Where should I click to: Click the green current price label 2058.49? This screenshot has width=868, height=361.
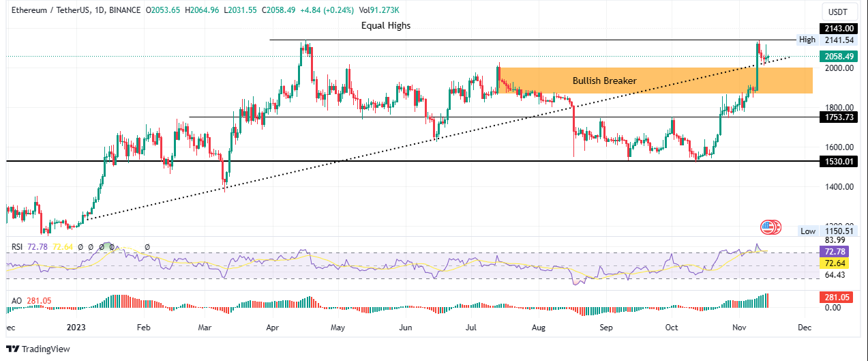(x=837, y=56)
